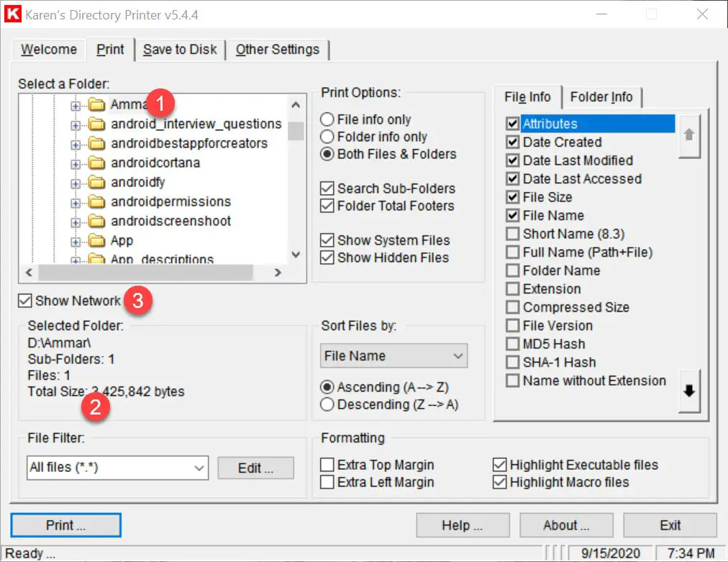The image size is (728, 562).
Task: Expand the App tree node
Action: (x=76, y=243)
